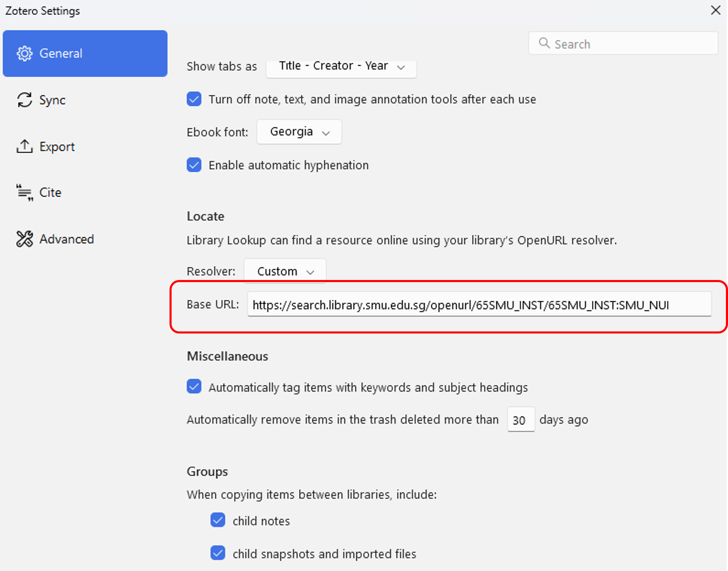This screenshot has width=728, height=571.
Task: Click the magnifier icon in Search
Action: tap(544, 43)
